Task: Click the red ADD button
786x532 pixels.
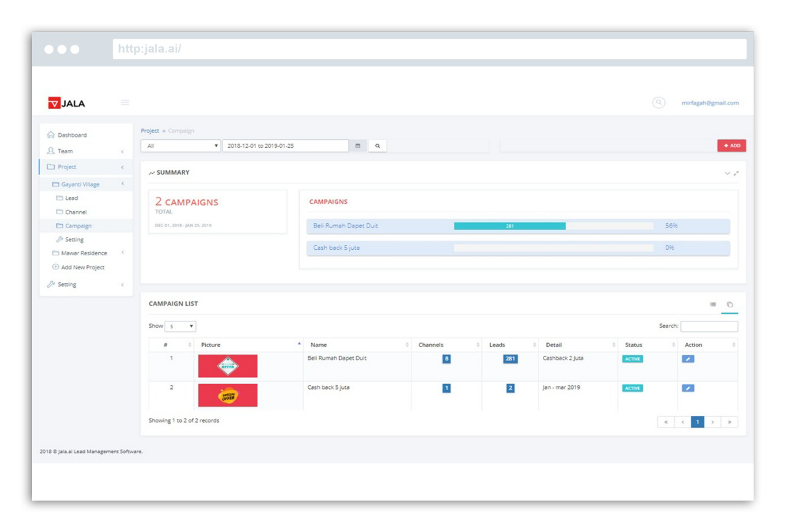Action: pos(731,145)
